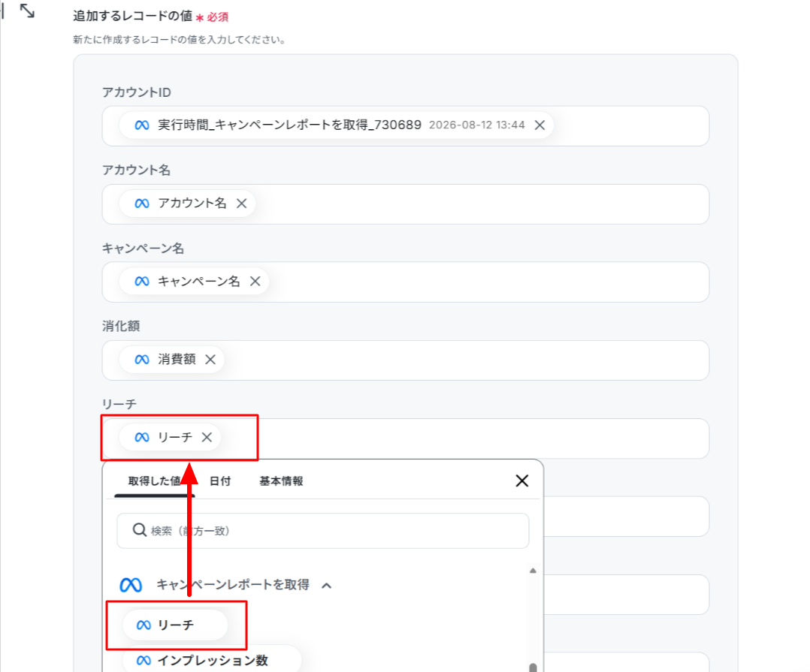Choose リーチ from the retrieved values list
810x672 pixels.
175,625
